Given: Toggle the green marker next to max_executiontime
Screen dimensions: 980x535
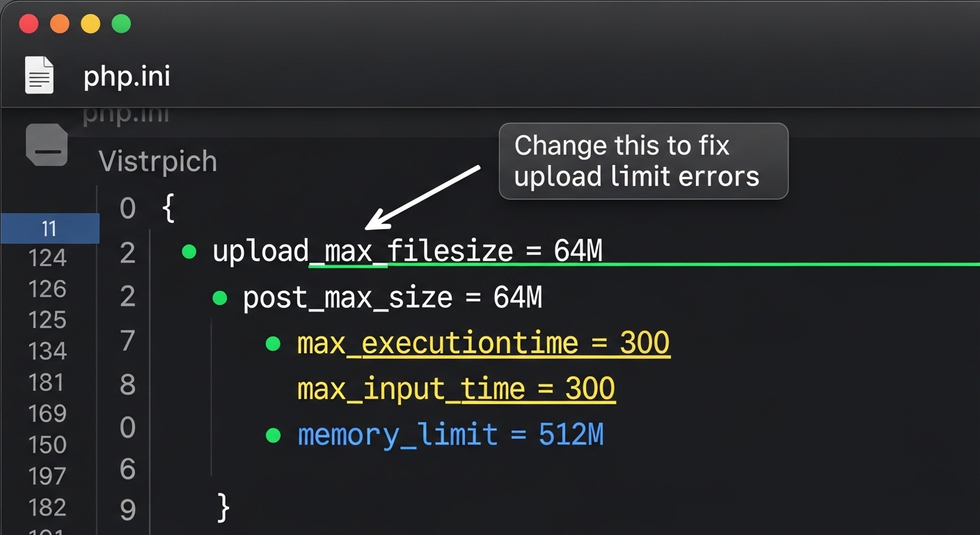Looking at the screenshot, I should 274,343.
